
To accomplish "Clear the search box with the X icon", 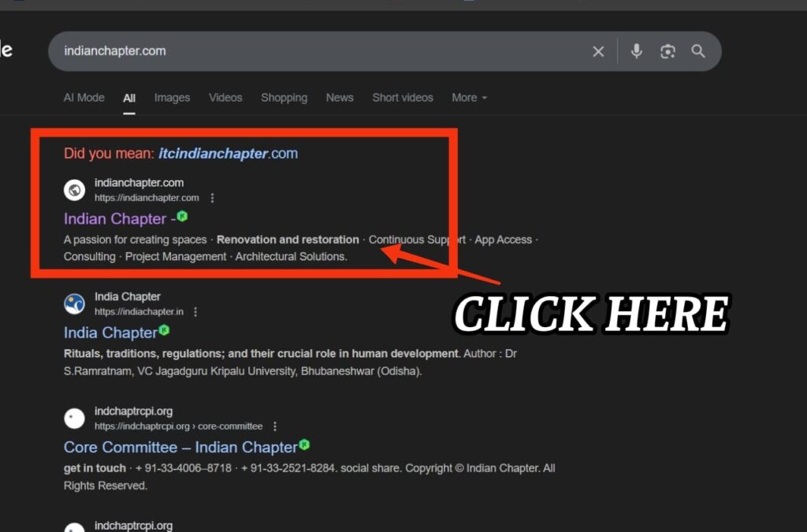I will coord(598,51).
